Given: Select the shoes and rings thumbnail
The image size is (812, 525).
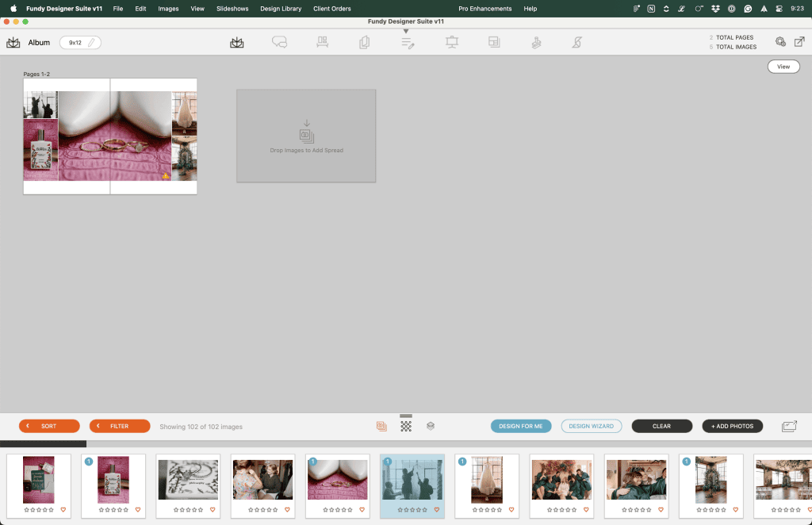Looking at the screenshot, I should click(x=338, y=480).
